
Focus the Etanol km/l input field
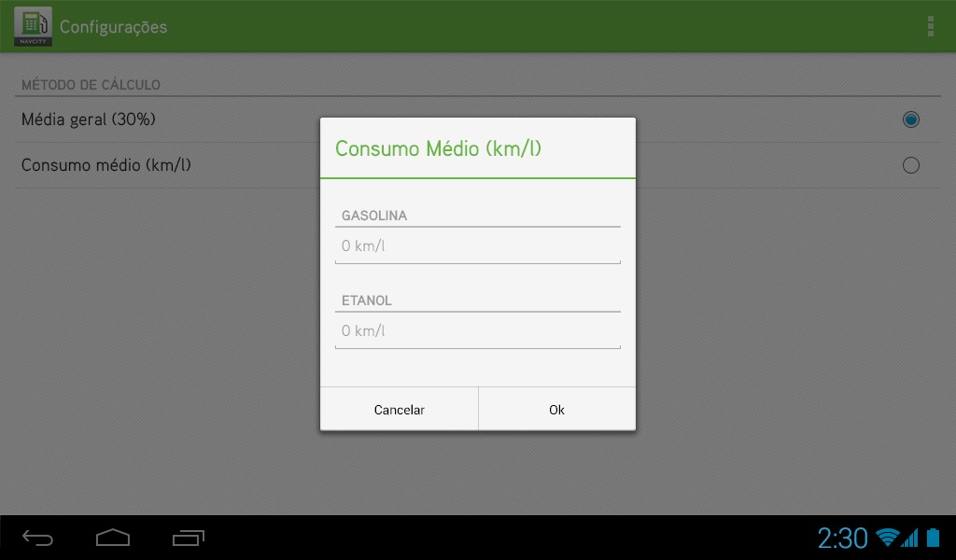point(478,331)
